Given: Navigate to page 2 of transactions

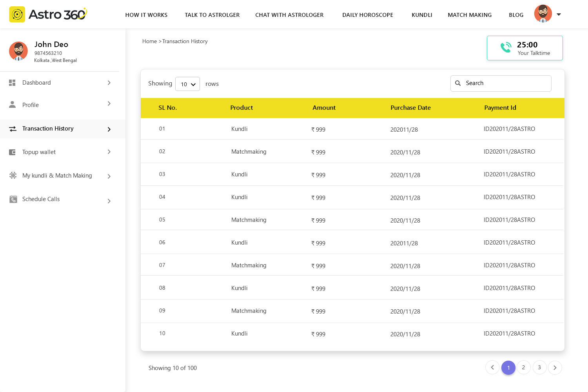Looking at the screenshot, I should (523, 368).
